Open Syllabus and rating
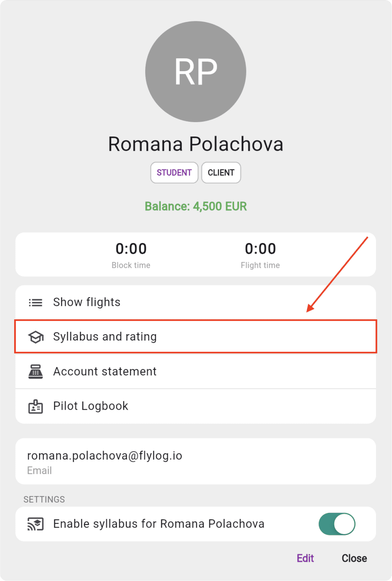 [x=195, y=337]
